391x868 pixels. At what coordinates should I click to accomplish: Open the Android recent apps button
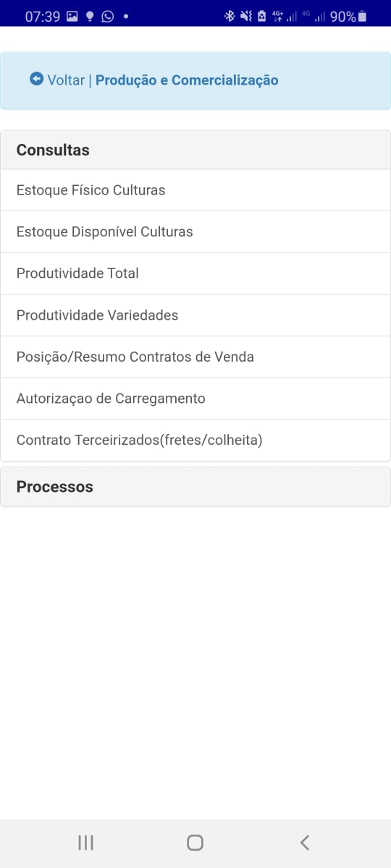point(85,842)
